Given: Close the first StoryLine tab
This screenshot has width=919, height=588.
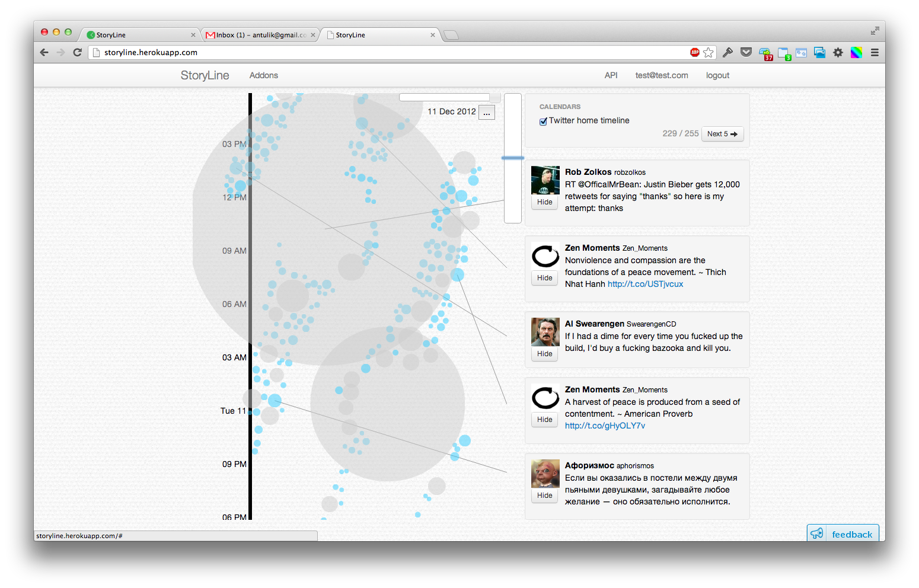Looking at the screenshot, I should click(x=193, y=35).
